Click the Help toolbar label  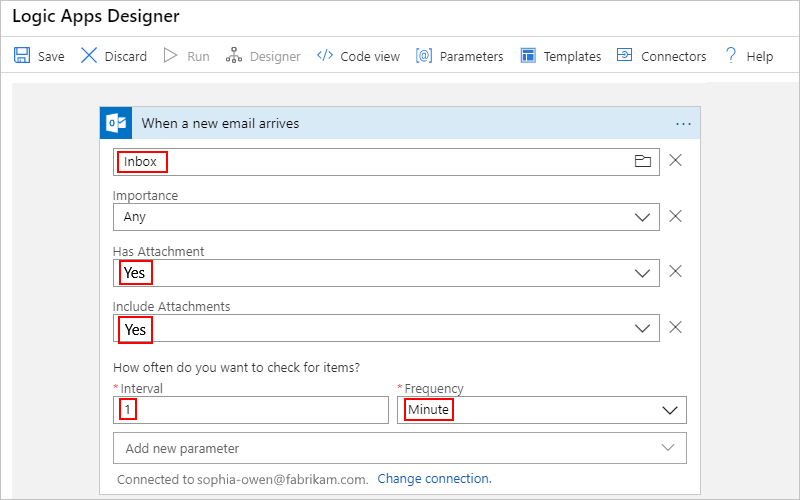pos(760,56)
